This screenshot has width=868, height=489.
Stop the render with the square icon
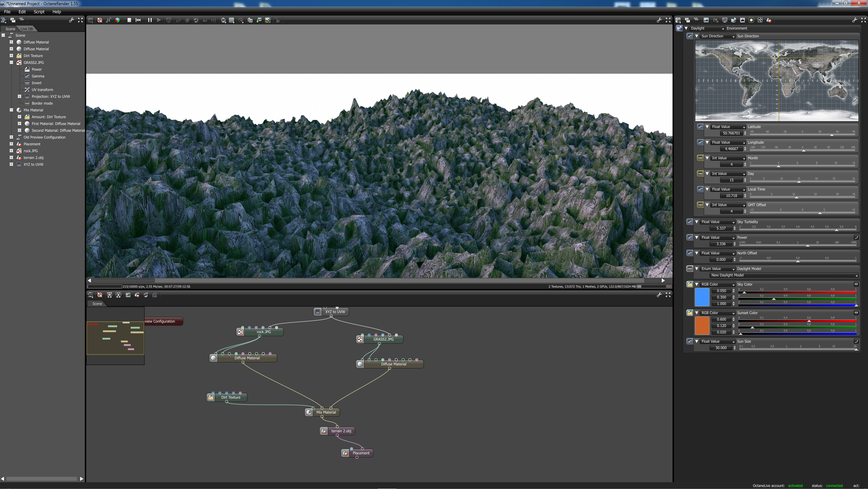(x=129, y=20)
